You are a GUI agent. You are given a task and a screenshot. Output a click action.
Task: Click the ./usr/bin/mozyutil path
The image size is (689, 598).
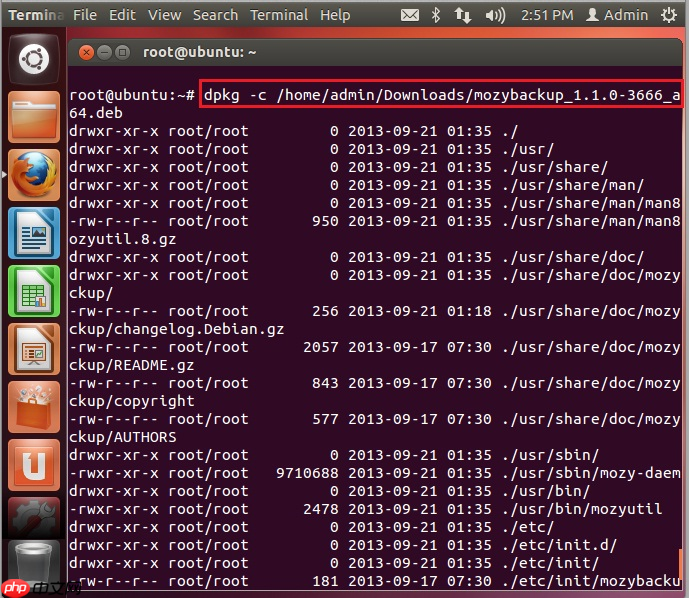[582, 509]
